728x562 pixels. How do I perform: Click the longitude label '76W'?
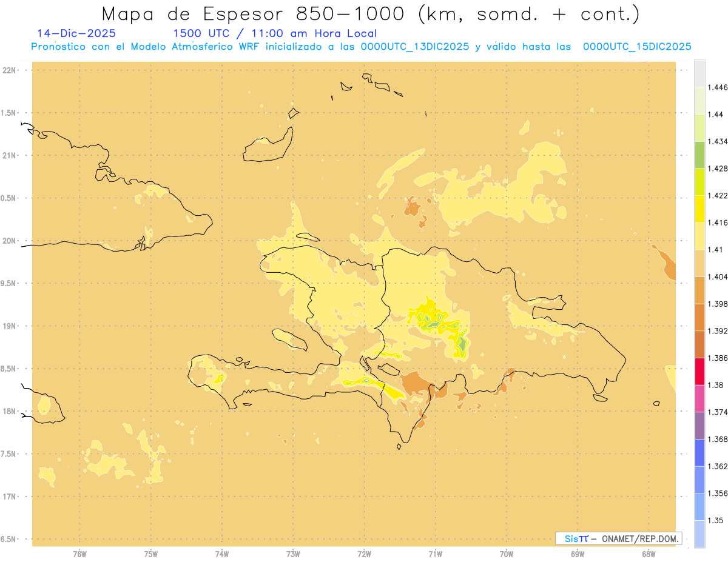point(79,554)
